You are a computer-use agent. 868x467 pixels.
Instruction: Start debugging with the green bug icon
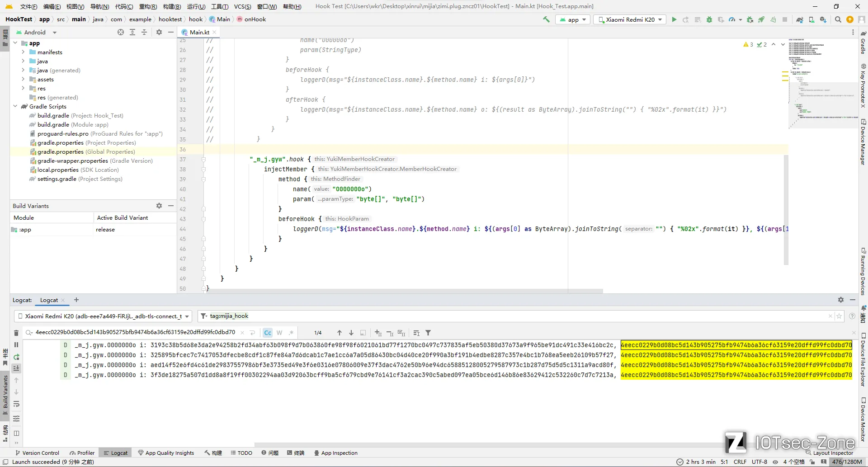click(709, 19)
